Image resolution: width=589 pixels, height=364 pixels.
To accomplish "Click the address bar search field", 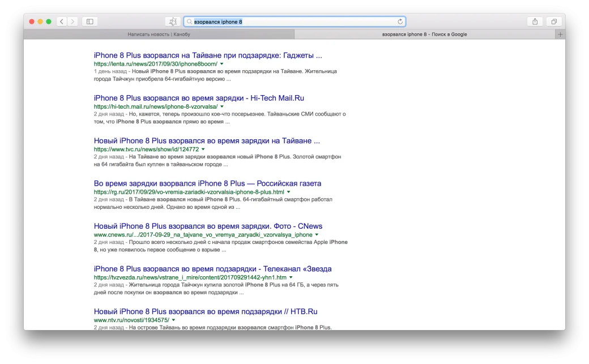I will [295, 22].
